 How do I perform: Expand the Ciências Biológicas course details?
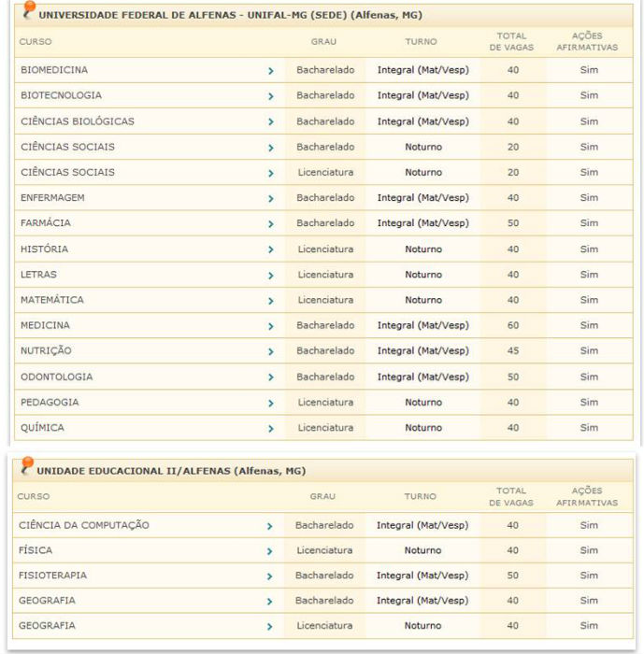(270, 121)
